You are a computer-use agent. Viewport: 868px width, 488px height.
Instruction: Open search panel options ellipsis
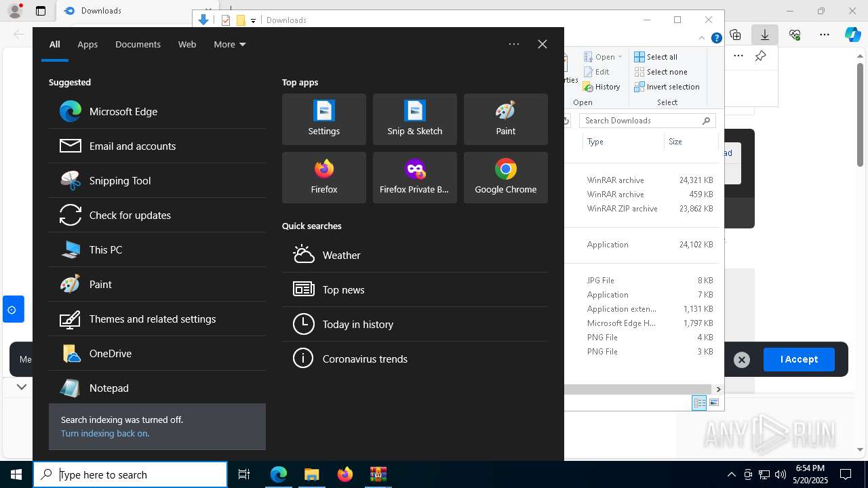(514, 44)
